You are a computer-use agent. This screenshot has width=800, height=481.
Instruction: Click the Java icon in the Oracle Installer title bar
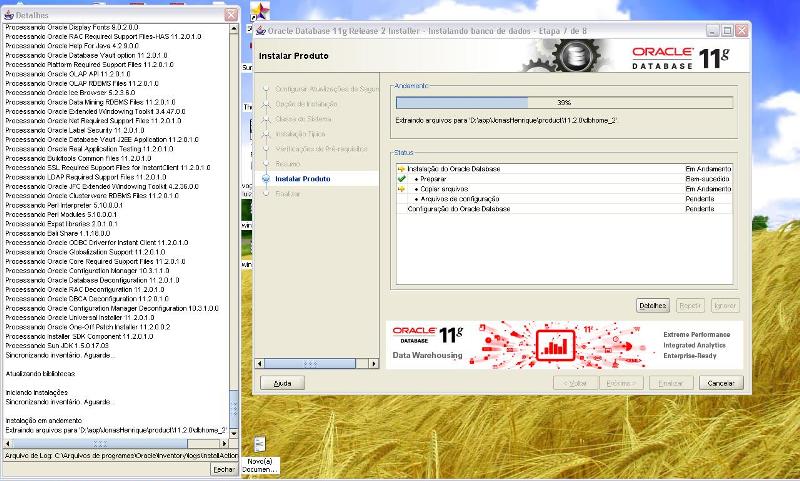point(261,31)
